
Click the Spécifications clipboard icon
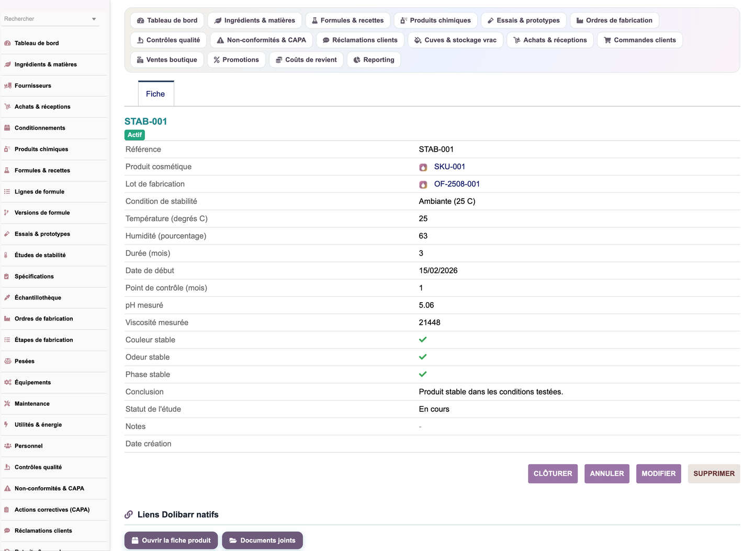(x=7, y=277)
